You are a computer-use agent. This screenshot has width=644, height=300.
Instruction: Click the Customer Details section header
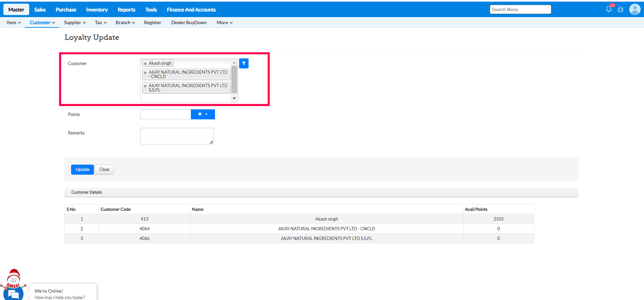[x=321, y=192]
